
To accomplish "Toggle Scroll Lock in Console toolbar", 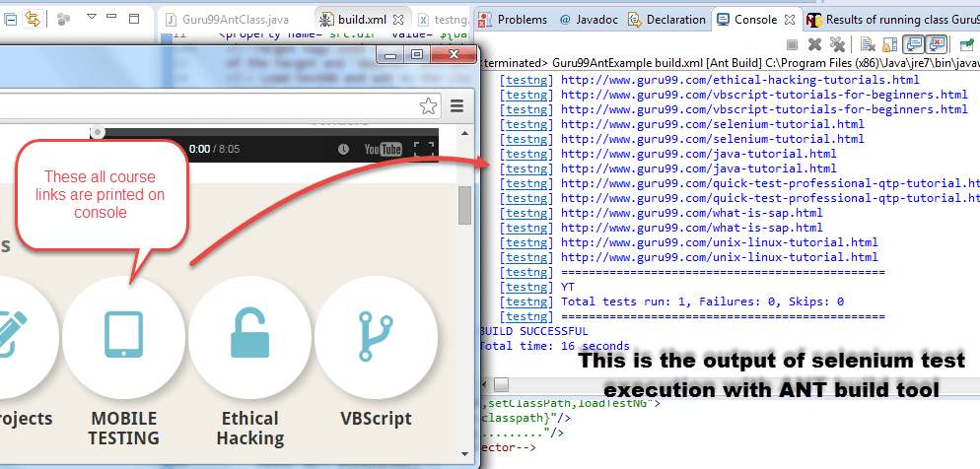I will (889, 44).
